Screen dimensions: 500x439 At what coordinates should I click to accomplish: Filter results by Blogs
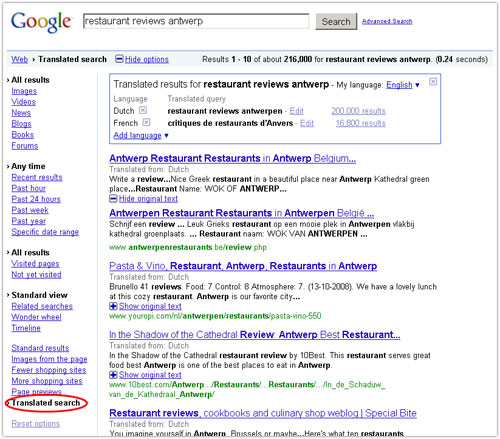pyautogui.click(x=21, y=124)
